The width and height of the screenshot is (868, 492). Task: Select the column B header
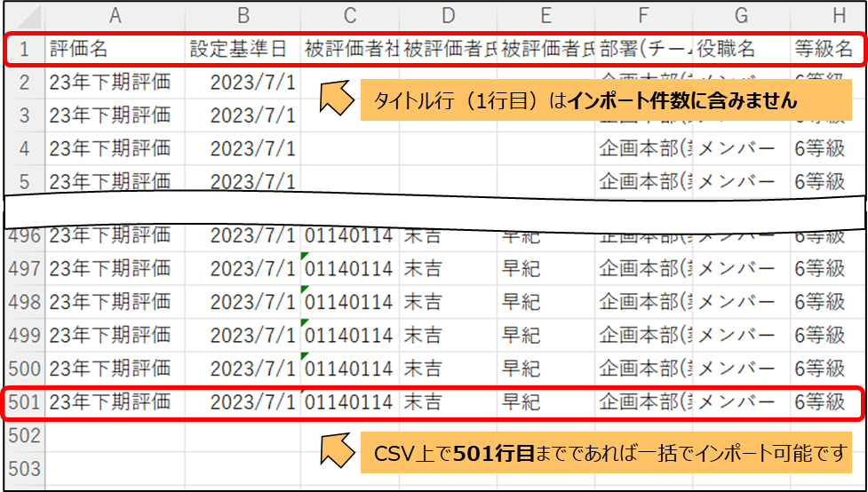[x=243, y=15]
